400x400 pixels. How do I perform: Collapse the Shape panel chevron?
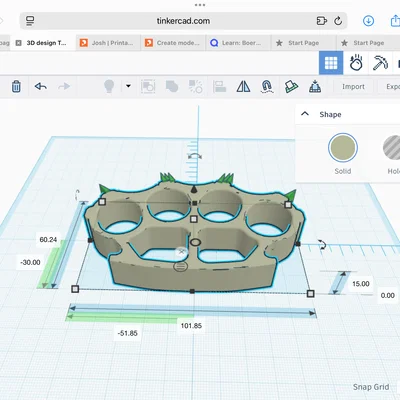[x=305, y=114]
